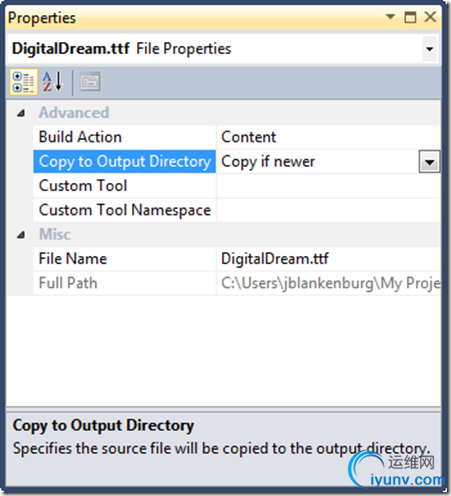Click the description pane heading Copy to Output Directory
Screen dimensions: 451x496
click(103, 426)
